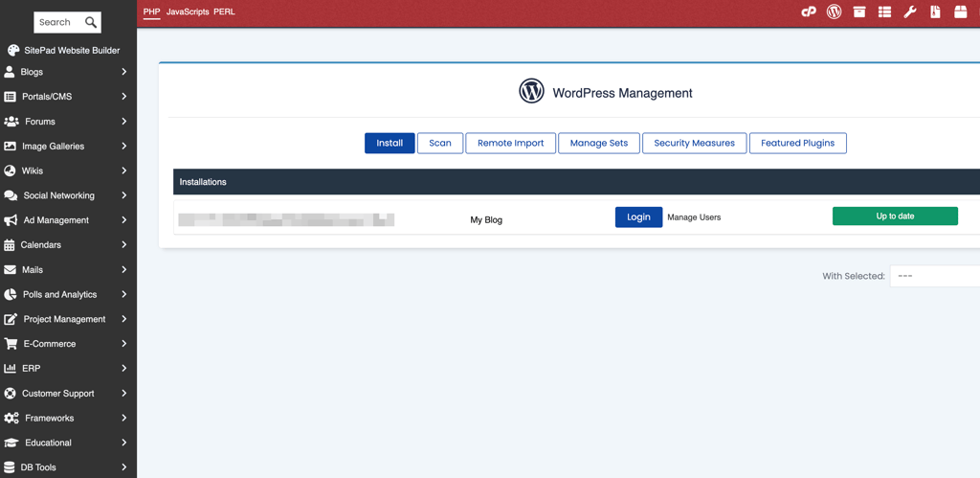Switch to the JavaScripts tab

[x=188, y=11]
